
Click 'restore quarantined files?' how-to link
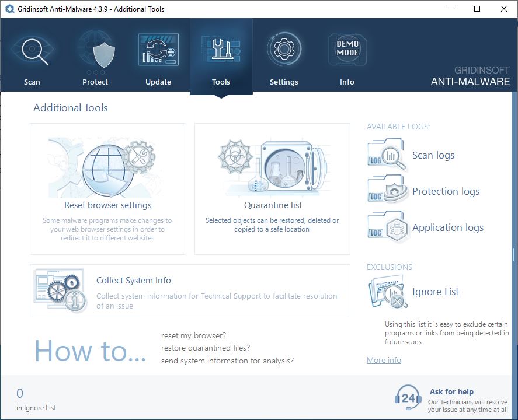pyautogui.click(x=206, y=348)
